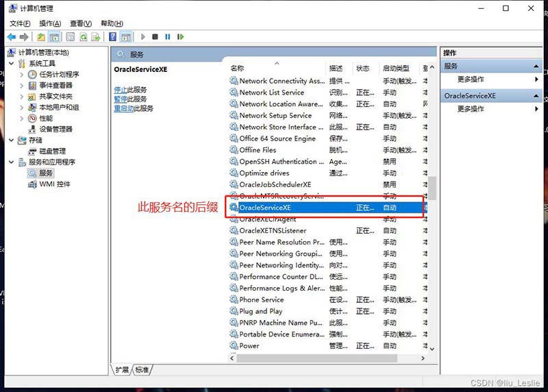The width and height of the screenshot is (548, 392).
Task: Switch to the 标准 tab
Action: tap(142, 370)
